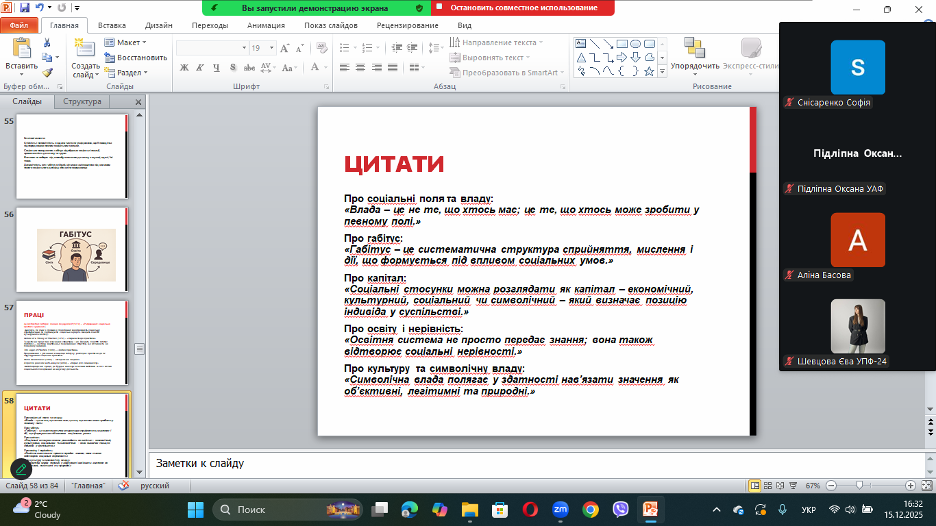This screenshot has height=526, width=936.
Task: Open the Направление текста dropdown
Action: click(x=496, y=42)
